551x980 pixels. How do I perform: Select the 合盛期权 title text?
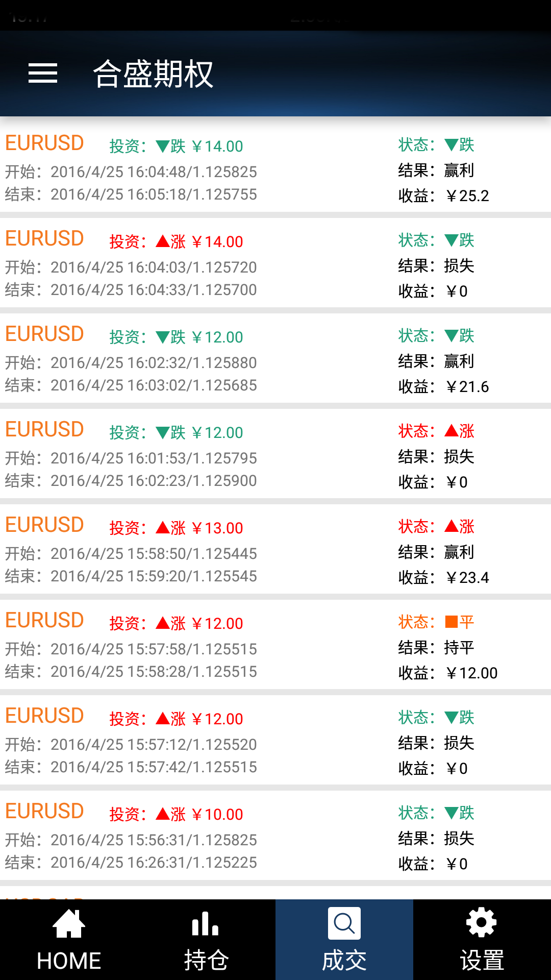(x=153, y=74)
